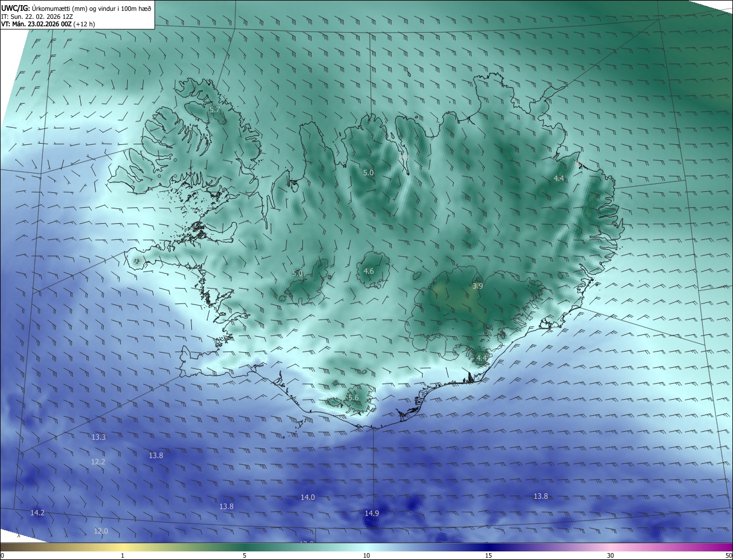Click the 0 tick on the color scale
733x560 pixels.
pyautogui.click(x=2, y=555)
